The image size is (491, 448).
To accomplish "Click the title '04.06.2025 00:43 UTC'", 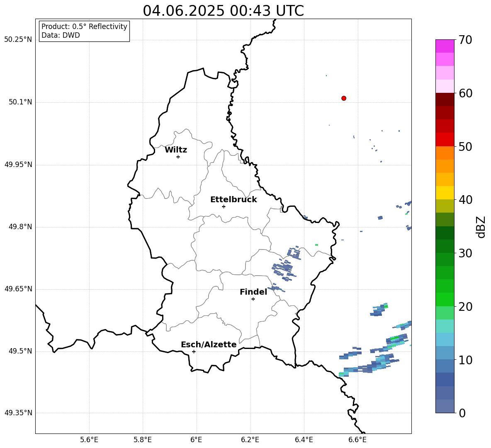I will (x=223, y=11).
